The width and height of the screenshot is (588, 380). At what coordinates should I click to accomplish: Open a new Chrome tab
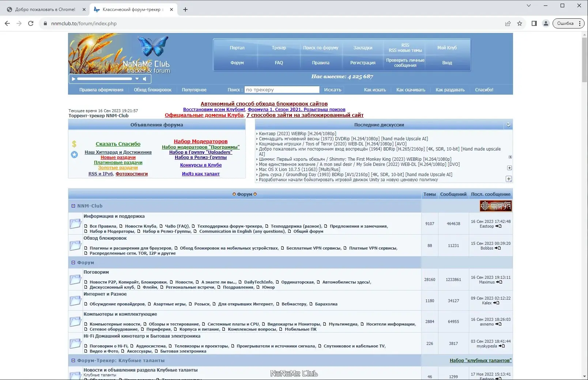coord(185,9)
